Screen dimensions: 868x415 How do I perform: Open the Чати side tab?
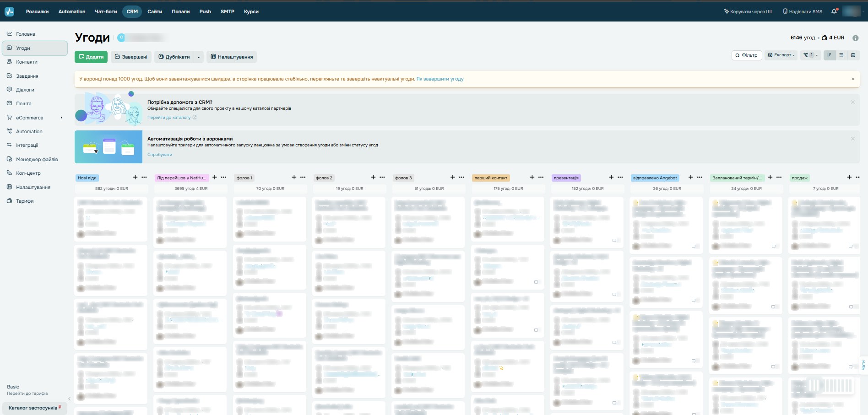pyautogui.click(x=863, y=365)
